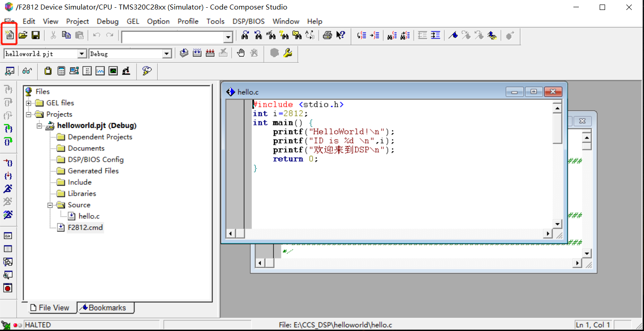This screenshot has height=331, width=644.
Task: Open the GEL menu
Action: tap(133, 21)
